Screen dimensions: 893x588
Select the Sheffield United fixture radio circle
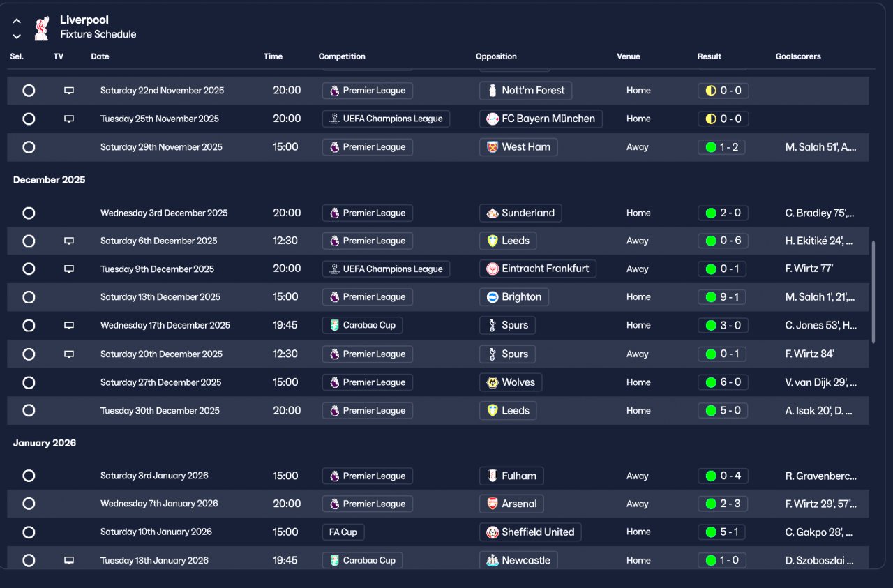tap(29, 532)
